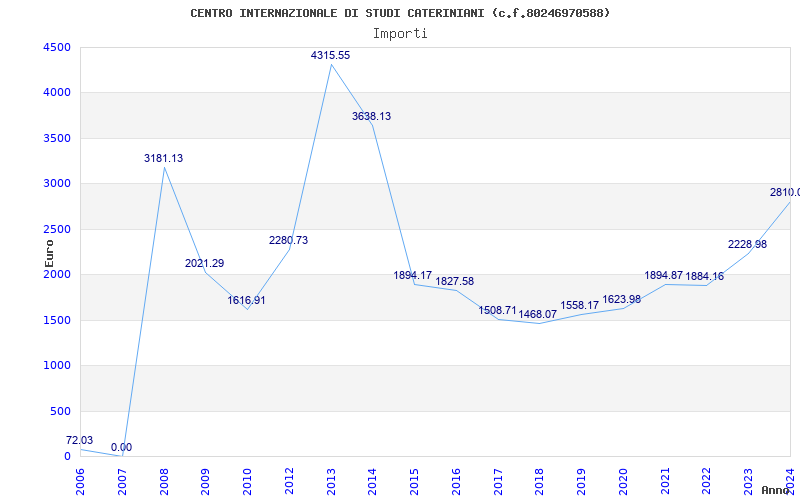Click the y-axis value 4000

[57, 93]
